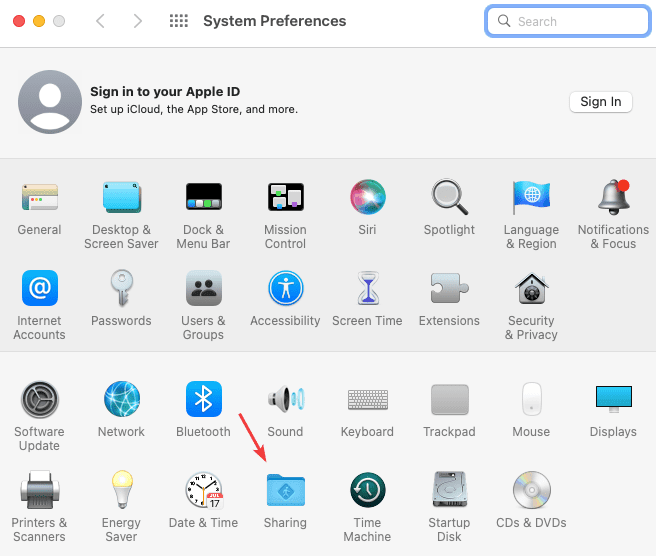
Task: Click the back navigation arrow
Action: point(100,21)
